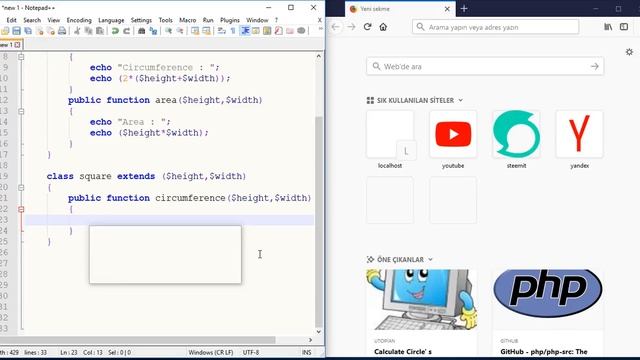Click Windows (CR LF) in status bar

point(211,352)
